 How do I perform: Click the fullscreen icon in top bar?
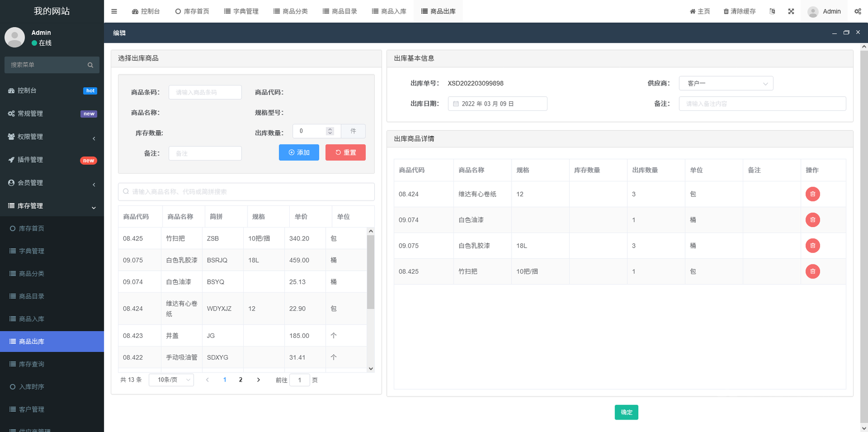[791, 11]
